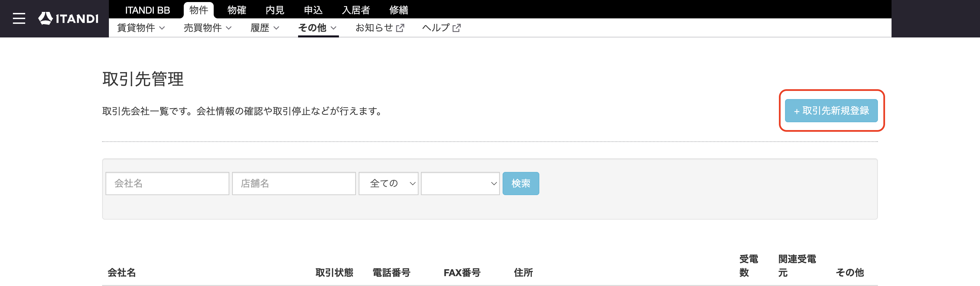Open the hamburger menu icon
The width and height of the screenshot is (980, 286).
pos(19,18)
